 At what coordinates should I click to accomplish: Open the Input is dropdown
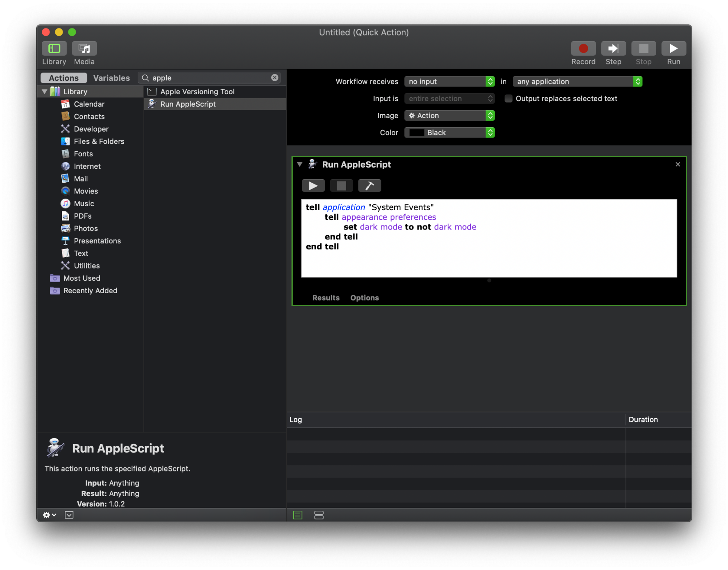pos(449,99)
